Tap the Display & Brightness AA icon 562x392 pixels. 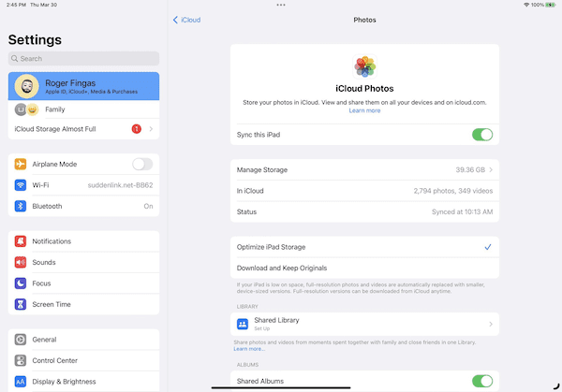point(21,382)
